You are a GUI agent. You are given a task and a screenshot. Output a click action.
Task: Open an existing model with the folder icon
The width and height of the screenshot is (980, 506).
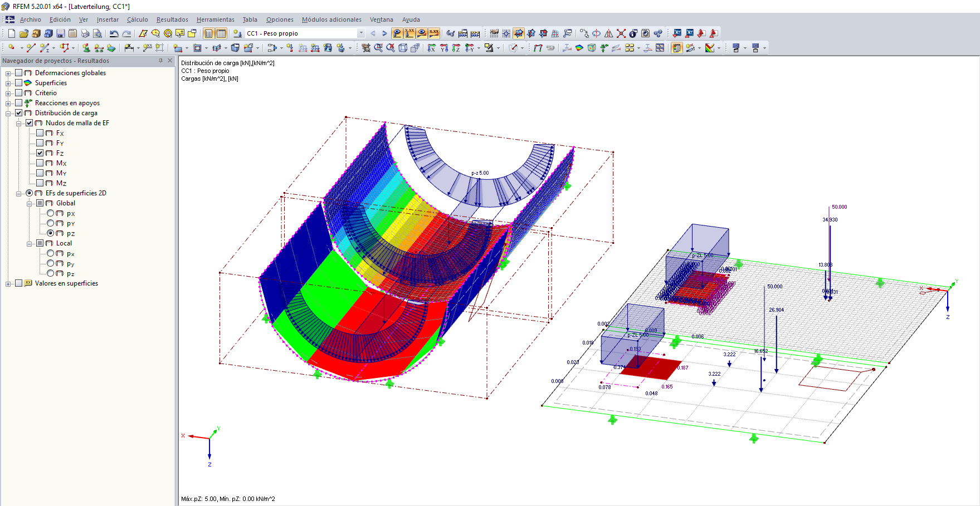click(24, 33)
